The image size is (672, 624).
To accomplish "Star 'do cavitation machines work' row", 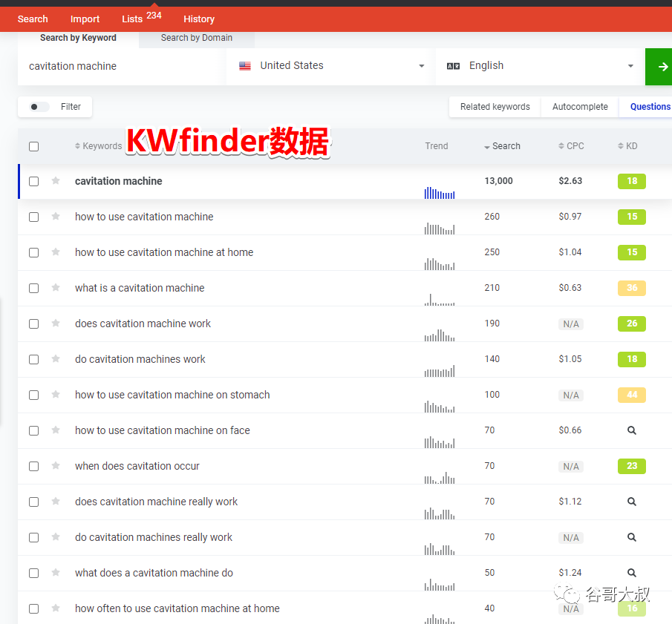I will click(56, 358).
